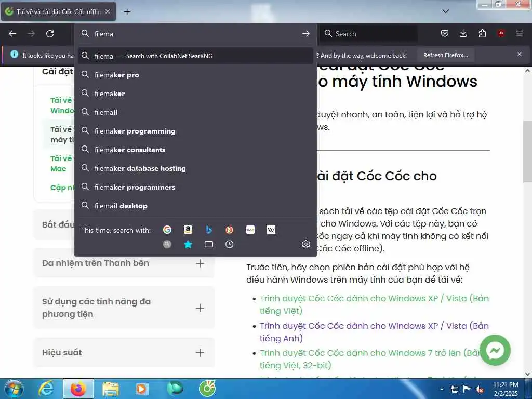Launch Internet Explorer from the taskbar
The width and height of the screenshot is (532, 399).
click(x=46, y=389)
